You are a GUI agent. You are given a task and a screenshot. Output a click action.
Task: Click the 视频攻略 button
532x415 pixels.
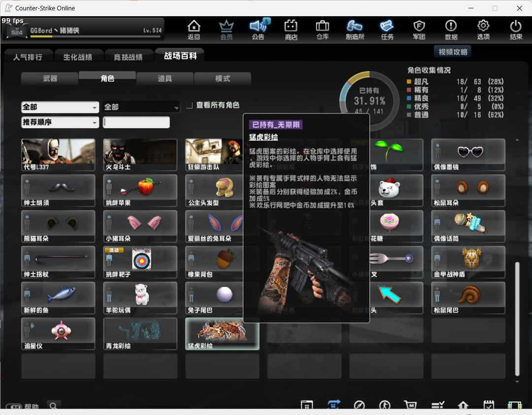[x=453, y=52]
